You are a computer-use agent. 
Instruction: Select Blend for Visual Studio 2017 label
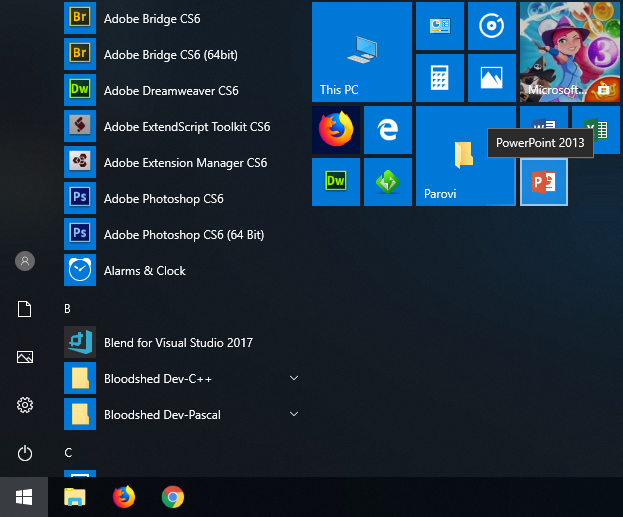[x=178, y=343]
